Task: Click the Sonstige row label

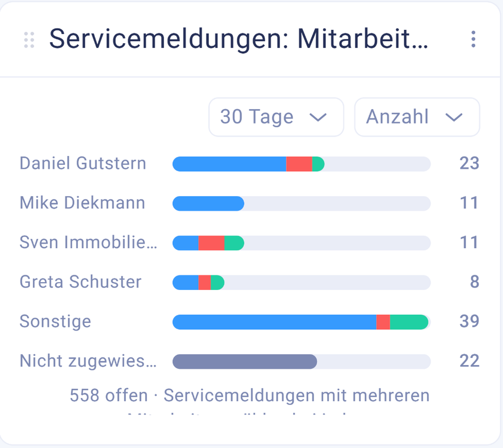Action: (x=56, y=321)
